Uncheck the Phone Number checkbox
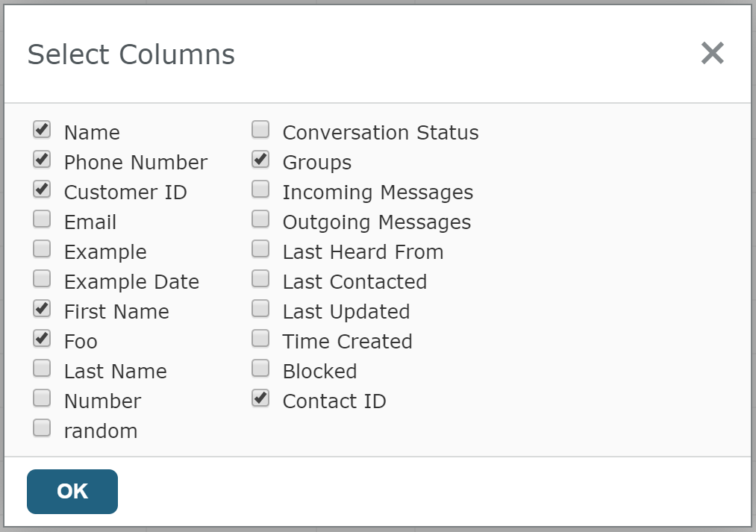The width and height of the screenshot is (756, 532). pyautogui.click(x=42, y=160)
